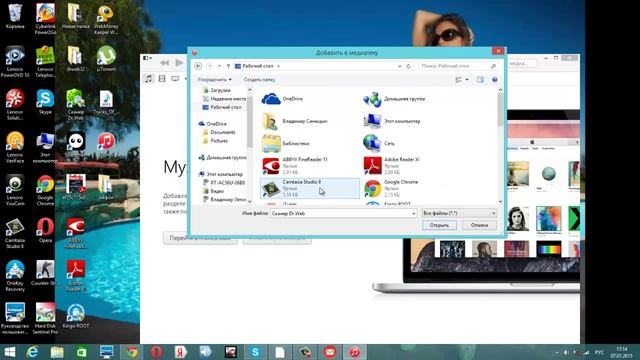Select the Владимир user folder in file list
The image size is (640, 360).
(295, 121)
